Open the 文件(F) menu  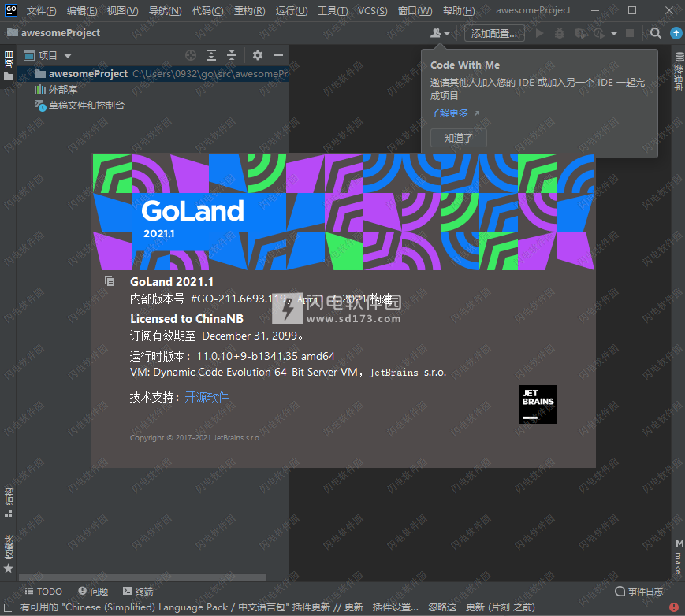(42, 10)
